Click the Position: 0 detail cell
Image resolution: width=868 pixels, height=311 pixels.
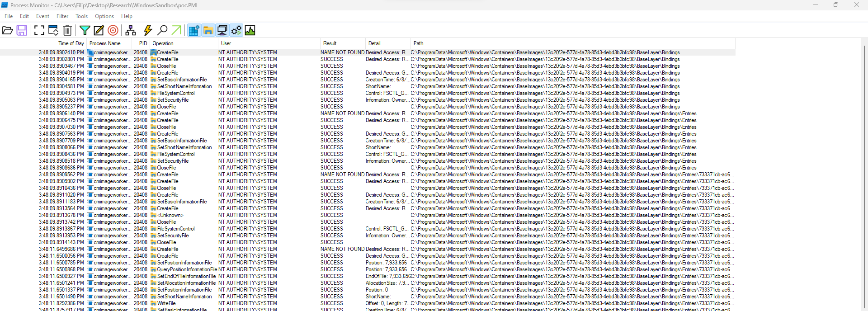coord(377,290)
